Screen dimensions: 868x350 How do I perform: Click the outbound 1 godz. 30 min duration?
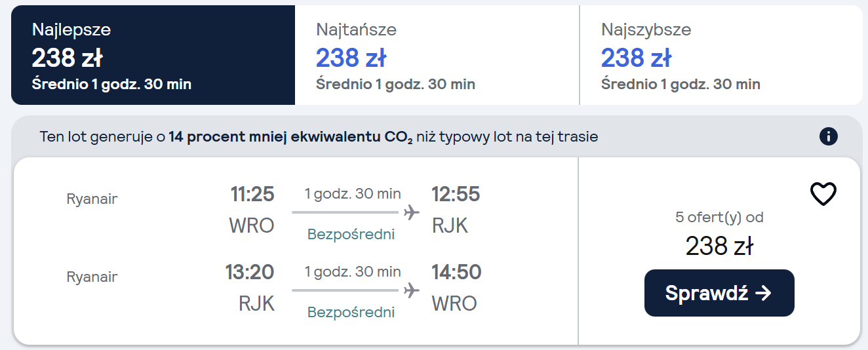coord(353,194)
